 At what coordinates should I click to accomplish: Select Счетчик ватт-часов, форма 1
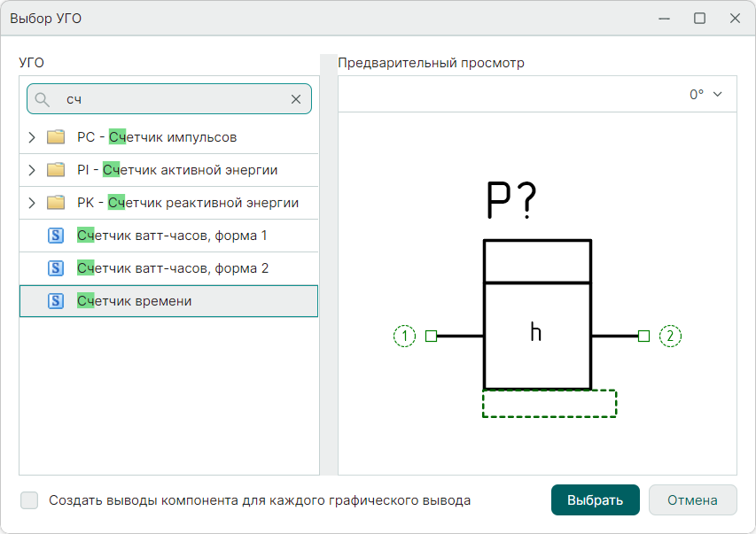tap(168, 236)
